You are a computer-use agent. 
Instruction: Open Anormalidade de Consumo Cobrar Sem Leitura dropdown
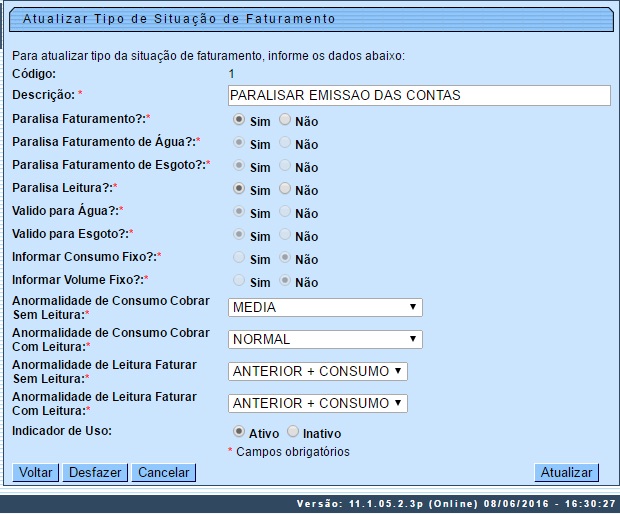click(x=325, y=308)
